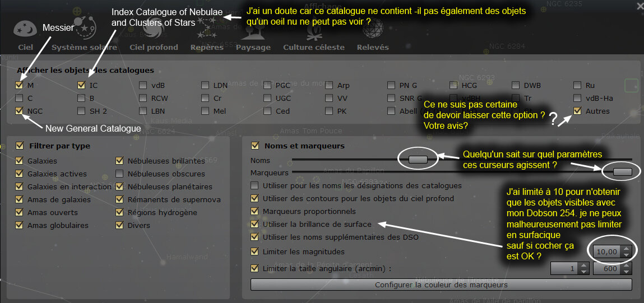This screenshot has width=644, height=303.
Task: Enable catalogue designations for names checkbox
Action: point(254,185)
